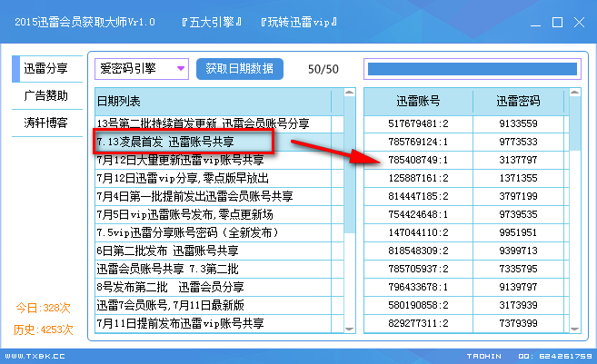Select account cell 125887161:2
Screen dimensions: 597x364
418,178
